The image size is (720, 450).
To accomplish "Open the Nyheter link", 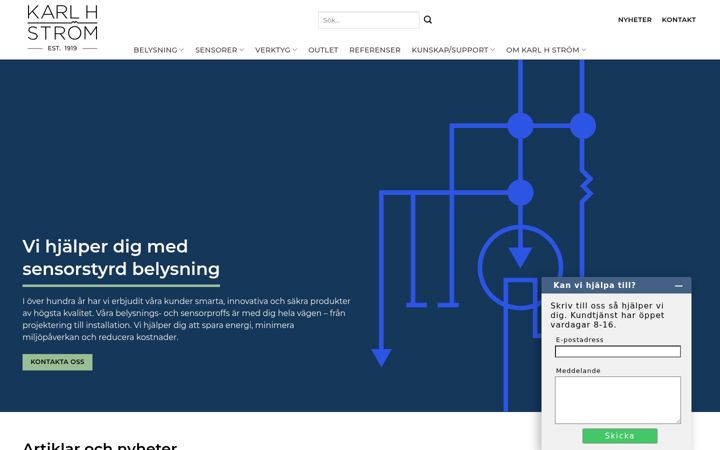I will [635, 20].
